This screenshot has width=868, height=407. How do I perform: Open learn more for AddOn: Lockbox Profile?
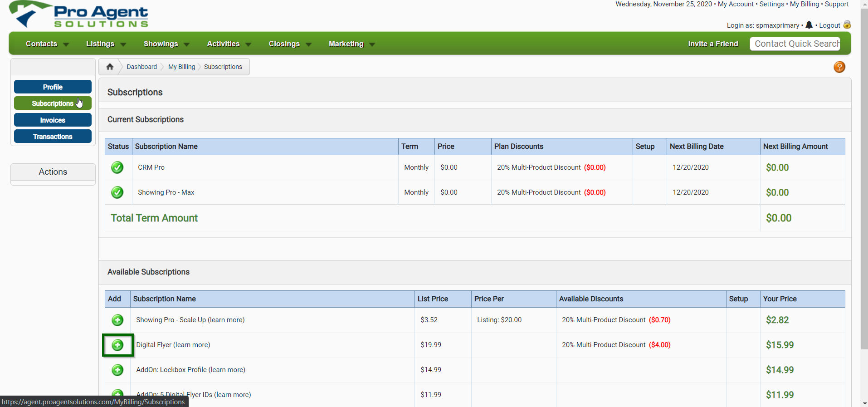[x=227, y=370]
